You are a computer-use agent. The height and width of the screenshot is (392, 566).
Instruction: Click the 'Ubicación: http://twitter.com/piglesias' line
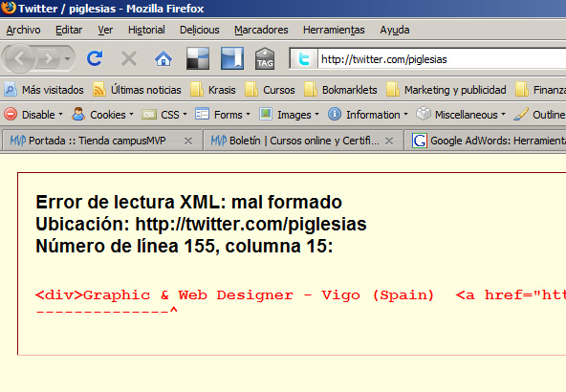click(x=201, y=224)
